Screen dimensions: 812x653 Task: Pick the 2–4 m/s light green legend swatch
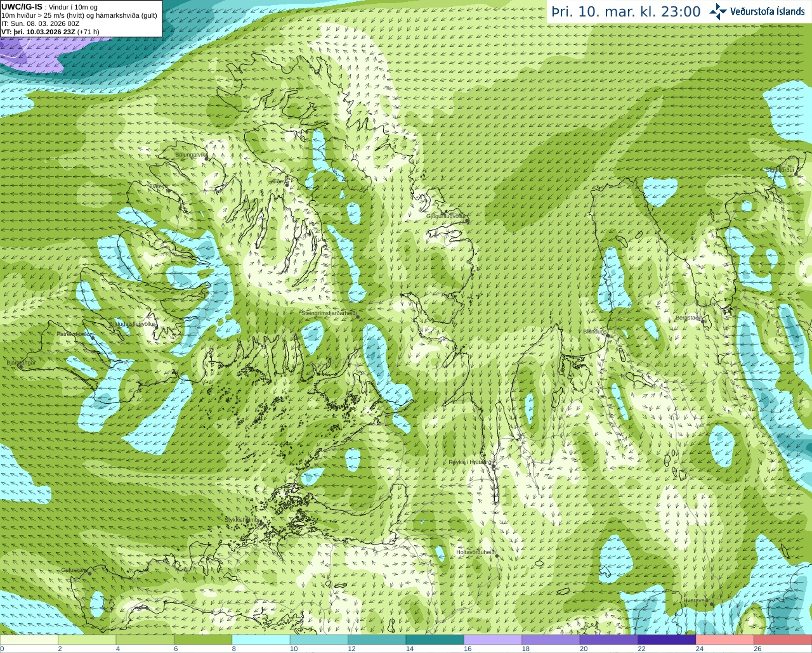click(x=87, y=640)
